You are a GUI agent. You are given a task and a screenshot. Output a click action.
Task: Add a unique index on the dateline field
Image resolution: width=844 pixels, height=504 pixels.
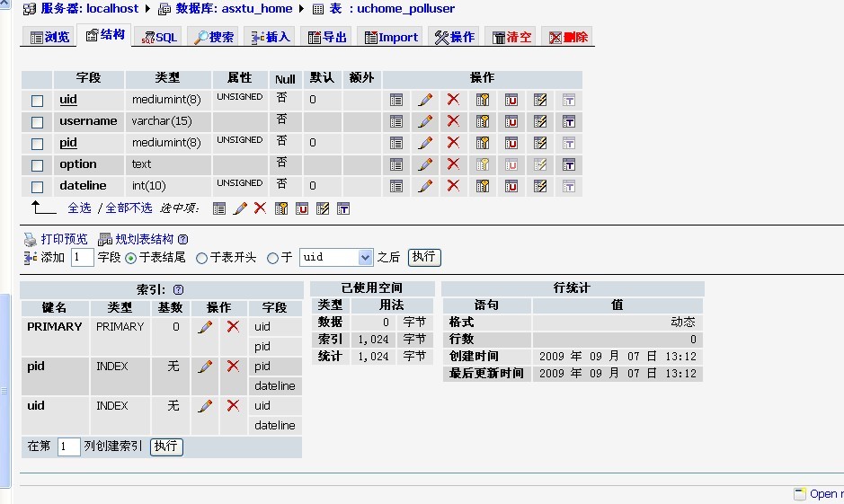(511, 186)
